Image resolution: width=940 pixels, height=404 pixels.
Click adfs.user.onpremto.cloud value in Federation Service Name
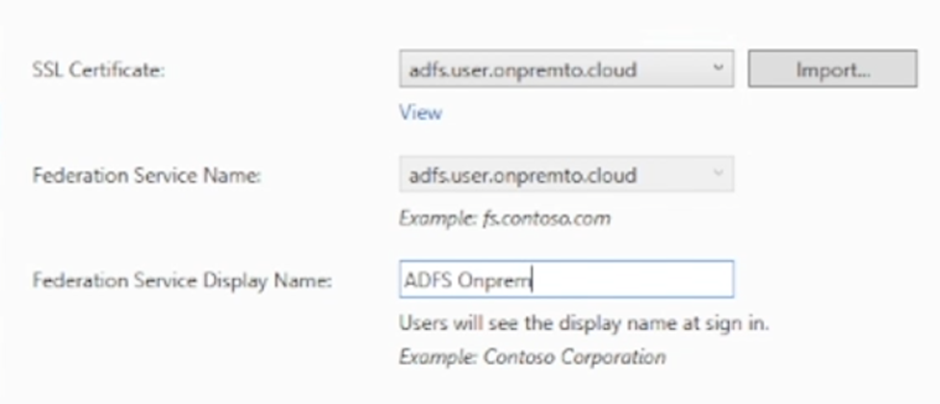[x=522, y=176]
